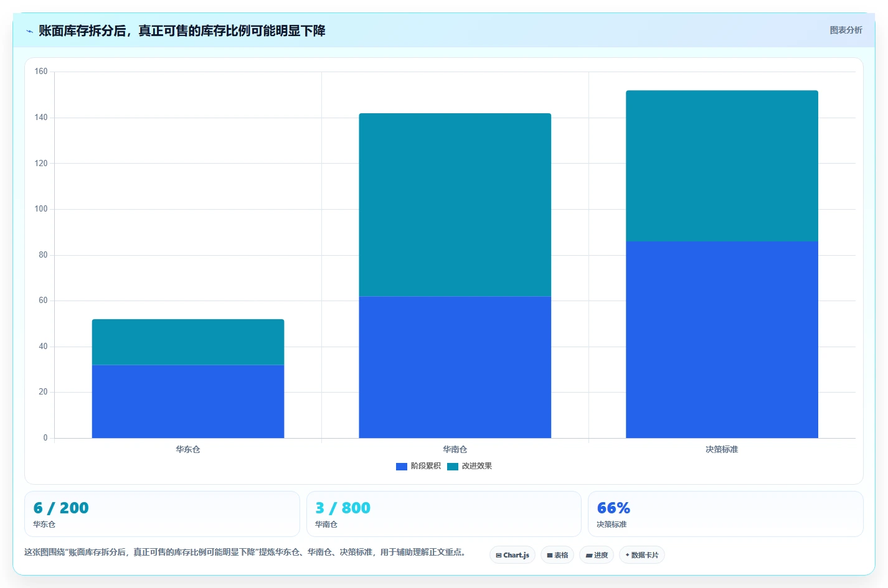Click the 华南仓 x-axis label

click(x=455, y=449)
